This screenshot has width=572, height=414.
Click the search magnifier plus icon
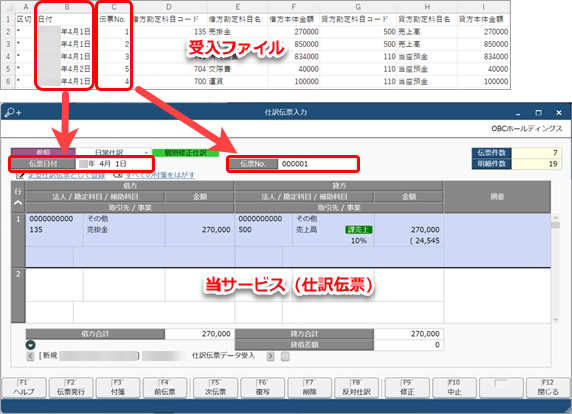[13, 113]
